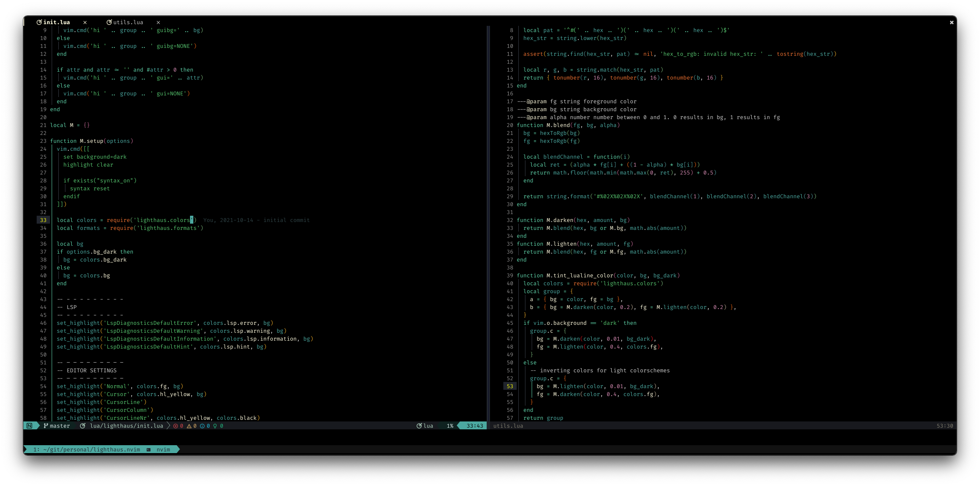The width and height of the screenshot is (980, 486).
Task: Select tmux window 1 ~/git/personal/lighthaus.nvim
Action: (x=87, y=449)
